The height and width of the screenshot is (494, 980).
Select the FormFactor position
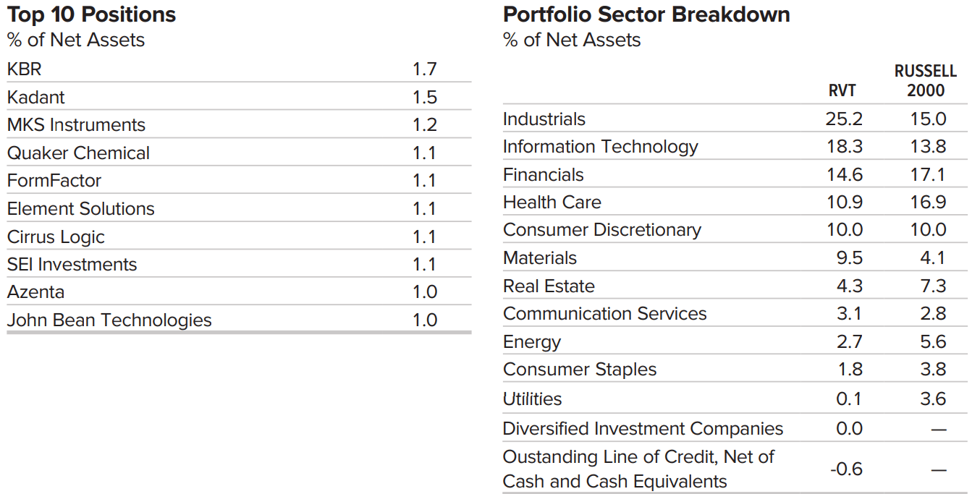pyautogui.click(x=54, y=181)
